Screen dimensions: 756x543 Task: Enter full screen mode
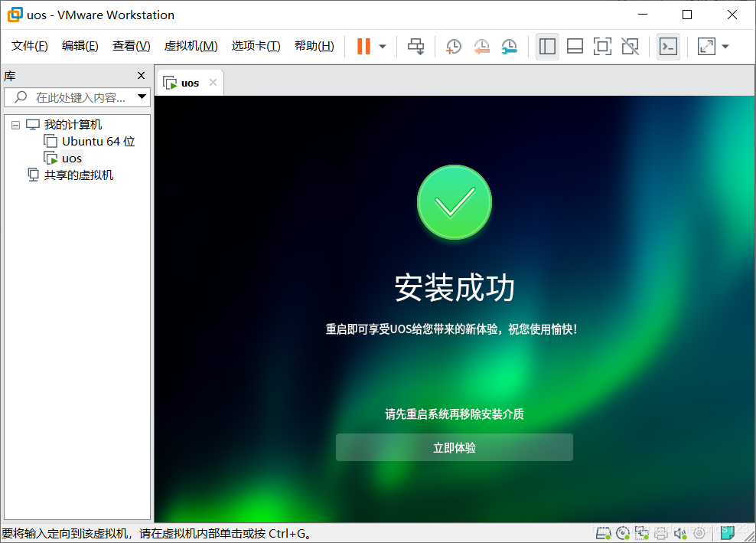pos(602,47)
